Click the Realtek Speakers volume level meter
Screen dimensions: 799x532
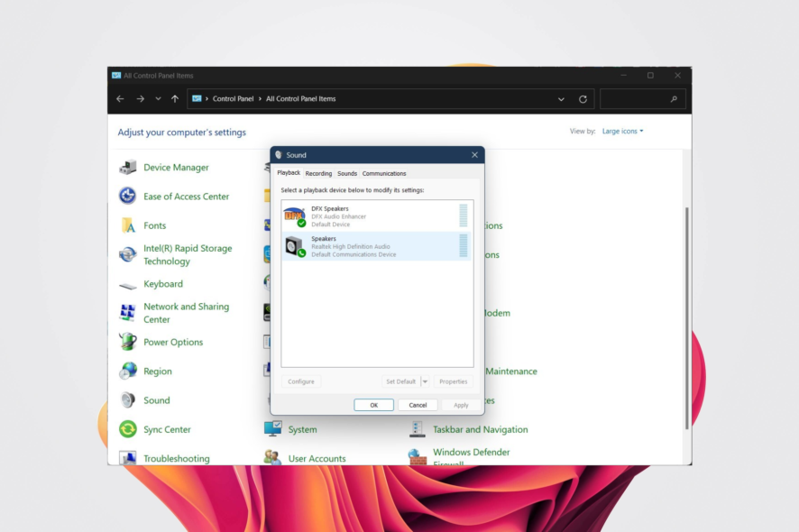point(464,245)
